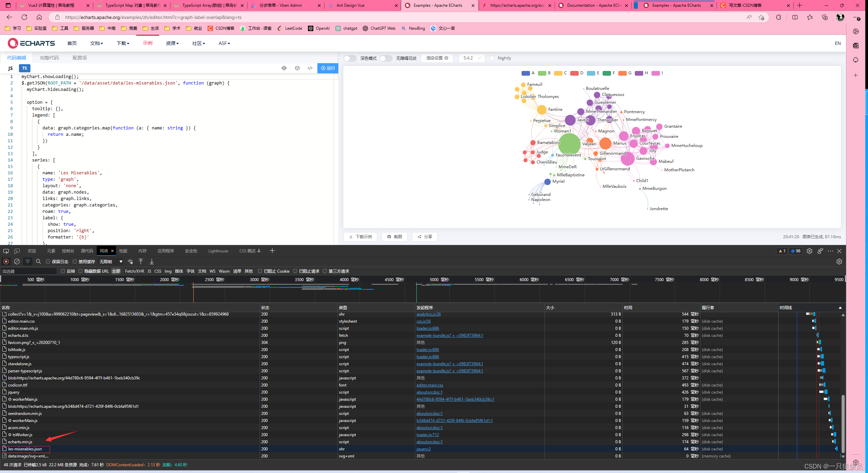The height and width of the screenshot is (473, 868).
Task: Expand the 下载 navigation menu
Action: pos(123,43)
